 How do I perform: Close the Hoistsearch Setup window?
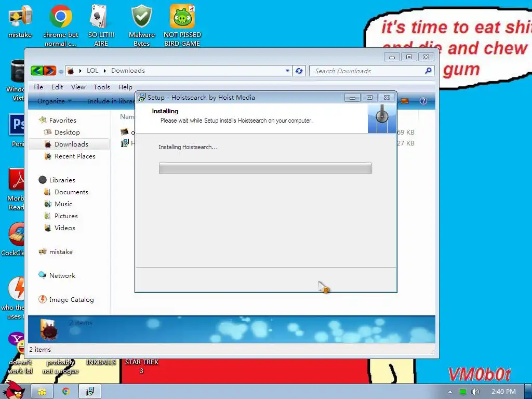(387, 98)
